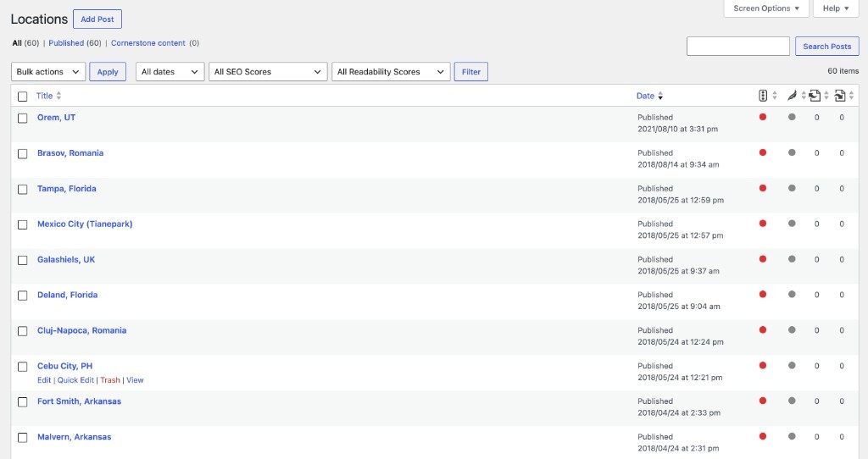The width and height of the screenshot is (868, 459).
Task: Open the Fort Smith, Arkansas post
Action: [79, 401]
